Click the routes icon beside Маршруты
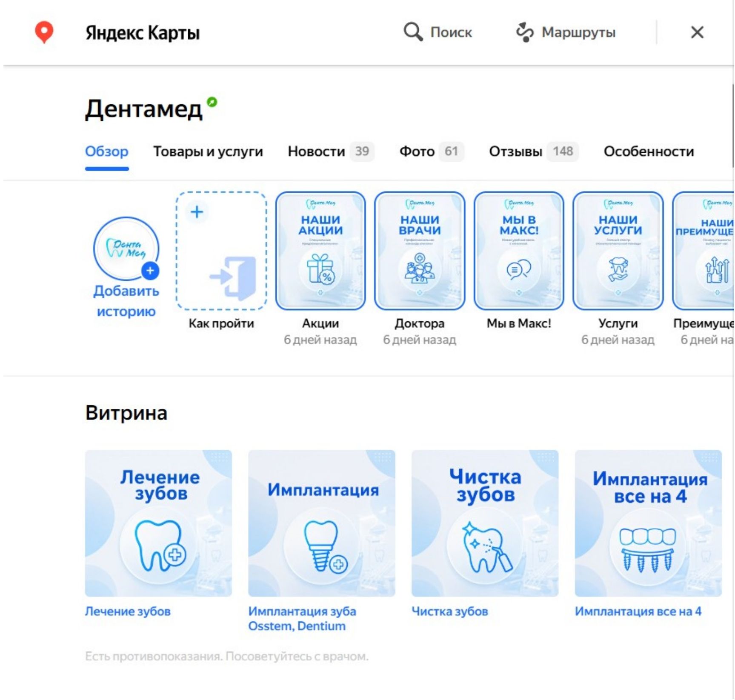The image size is (735, 700). click(525, 32)
